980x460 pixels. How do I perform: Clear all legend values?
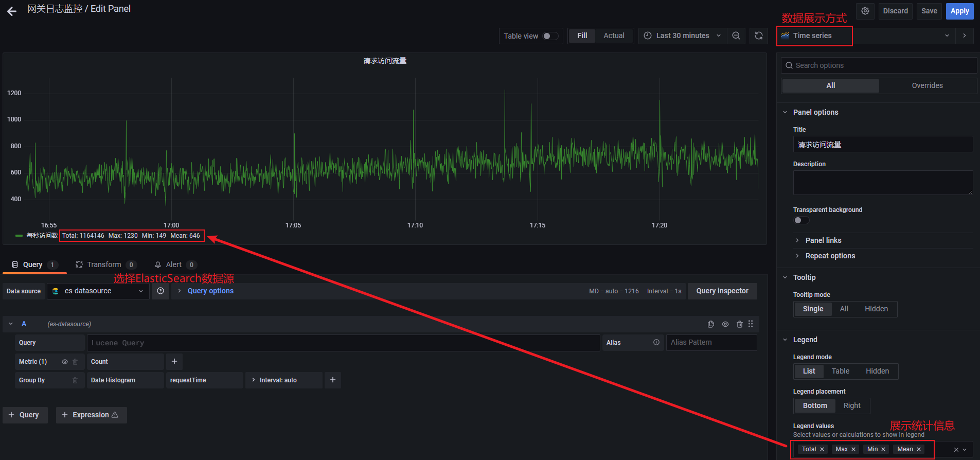pyautogui.click(x=956, y=450)
